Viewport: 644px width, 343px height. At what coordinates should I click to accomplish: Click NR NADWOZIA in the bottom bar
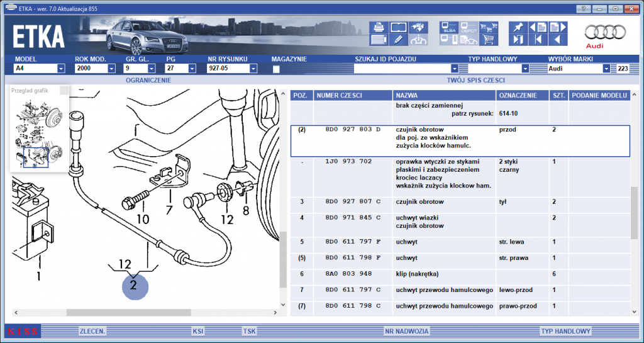[x=407, y=331]
